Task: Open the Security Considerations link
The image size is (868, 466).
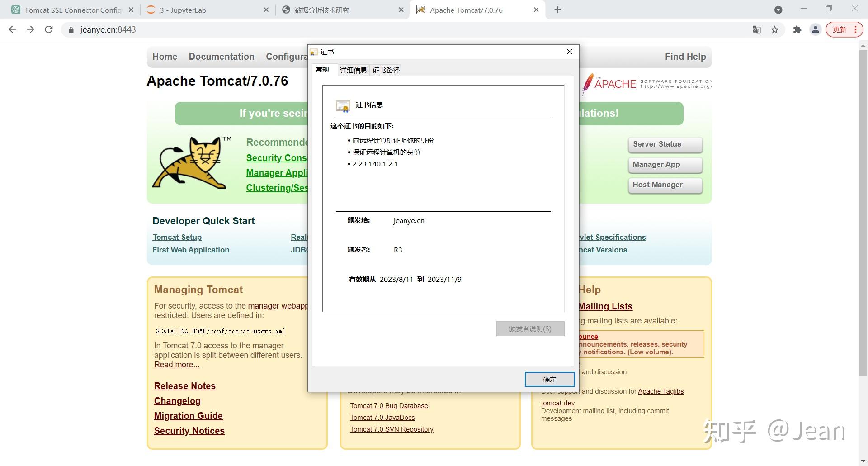Action: coord(277,158)
